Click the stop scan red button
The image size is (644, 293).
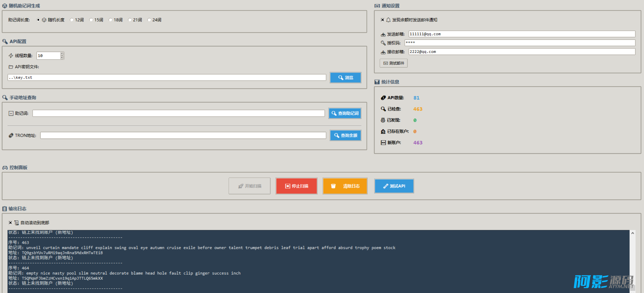pyautogui.click(x=296, y=186)
